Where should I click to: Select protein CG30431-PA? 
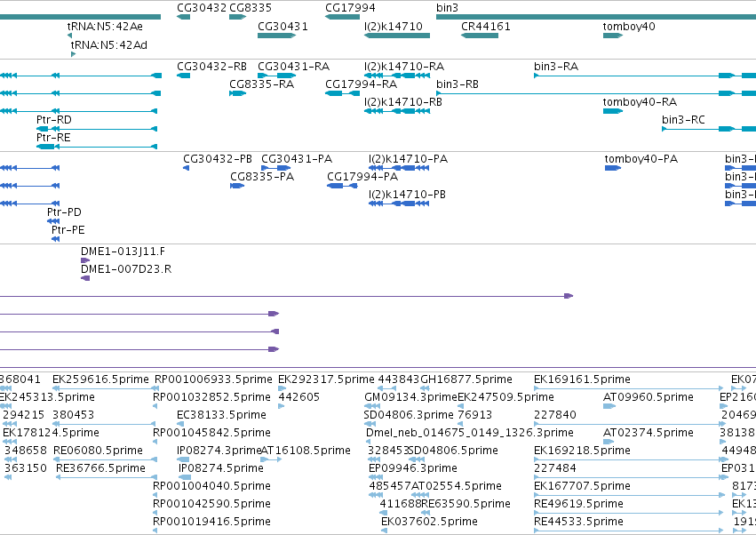pyautogui.click(x=275, y=168)
